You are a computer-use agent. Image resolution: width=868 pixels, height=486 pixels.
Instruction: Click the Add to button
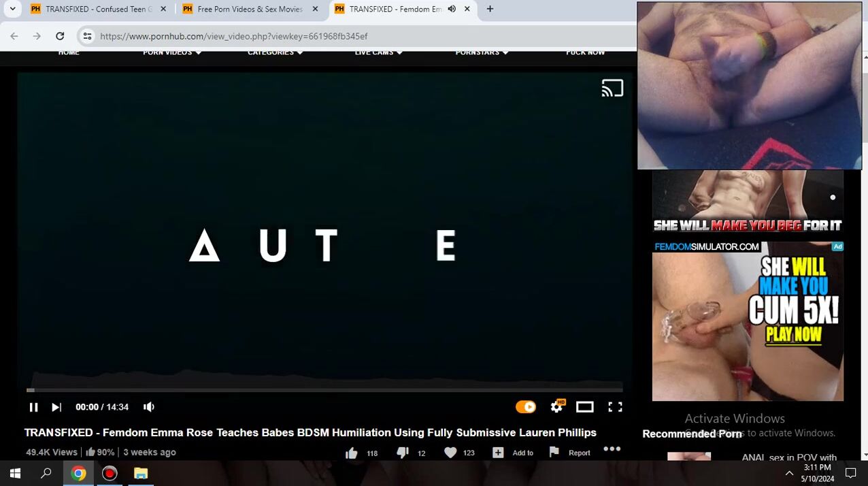[x=513, y=453]
